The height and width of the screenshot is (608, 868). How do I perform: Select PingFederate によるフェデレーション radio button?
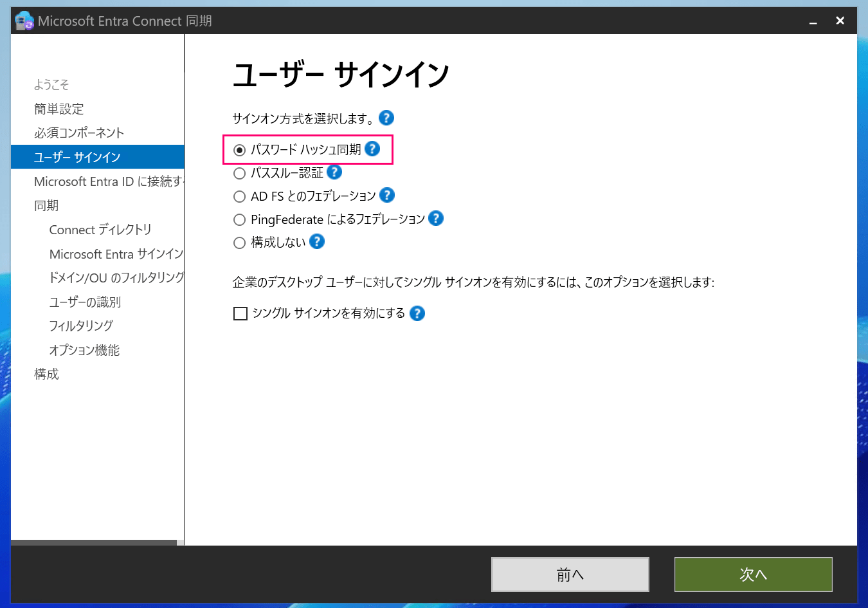coord(240,219)
